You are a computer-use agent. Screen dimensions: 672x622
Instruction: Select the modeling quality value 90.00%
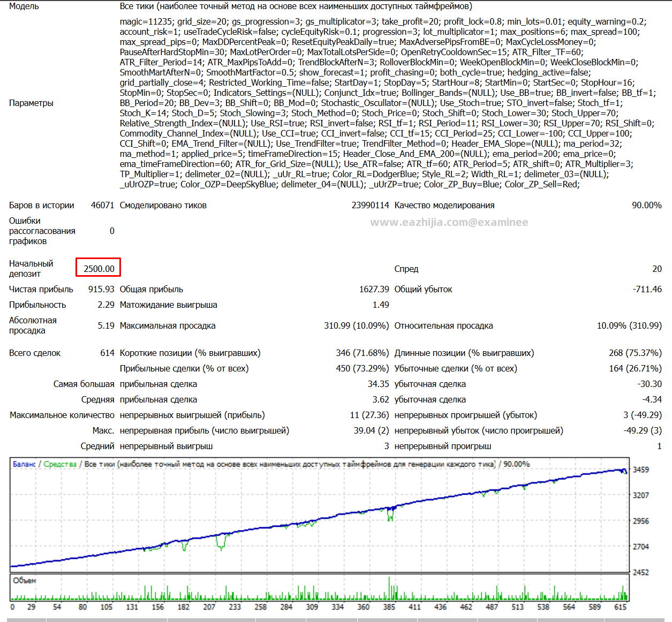pos(647,205)
